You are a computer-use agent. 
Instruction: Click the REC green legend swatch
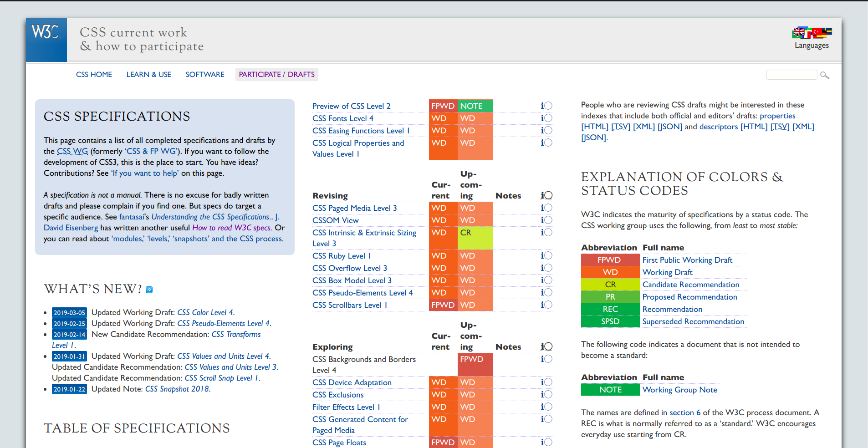(x=610, y=309)
